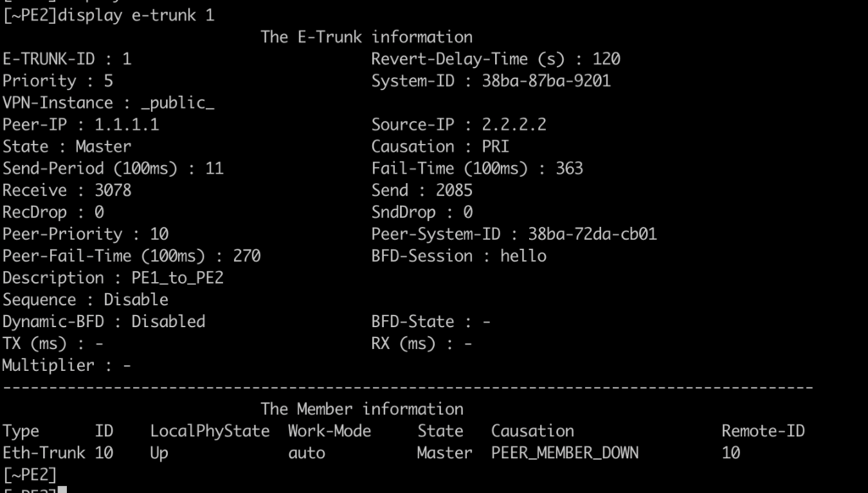Click the Revert-Delay-Time value 120
The image size is (868, 493).
(606, 59)
